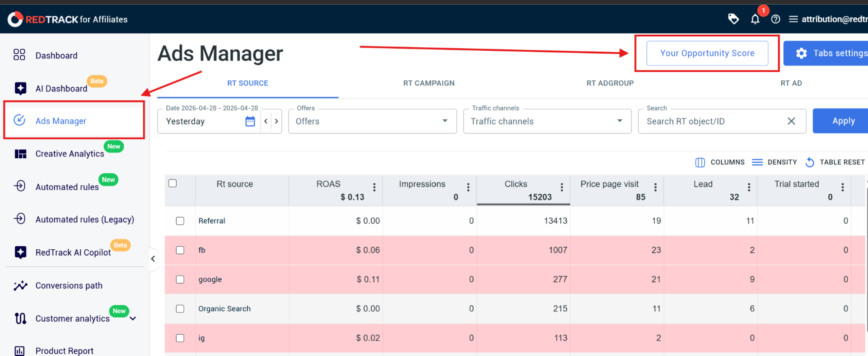868x356 pixels.
Task: Click the RedTrack AI Copilot icon
Action: point(20,252)
